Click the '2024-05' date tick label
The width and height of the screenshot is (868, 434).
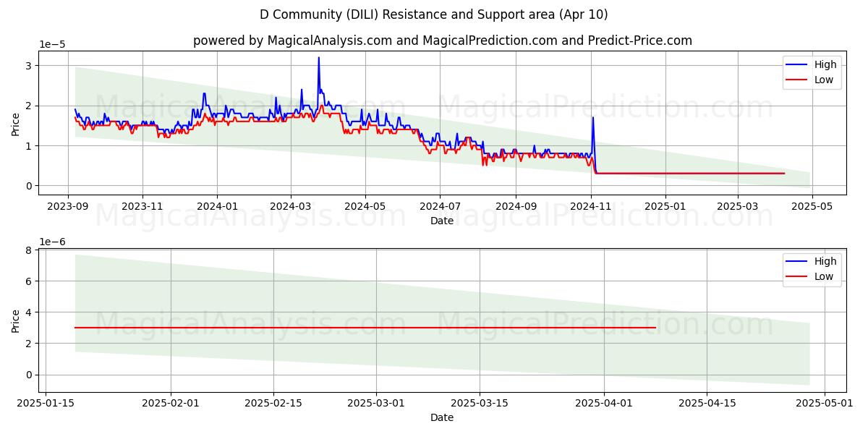(365, 207)
